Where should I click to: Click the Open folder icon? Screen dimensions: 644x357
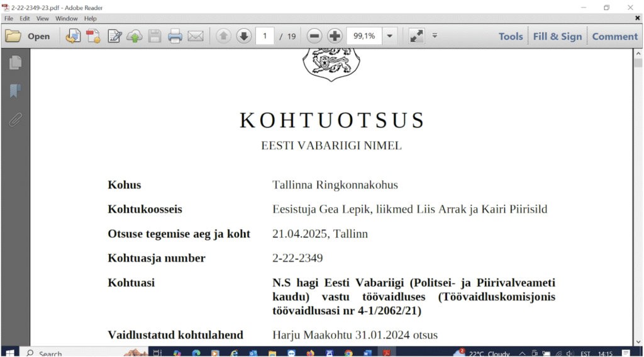[13, 36]
